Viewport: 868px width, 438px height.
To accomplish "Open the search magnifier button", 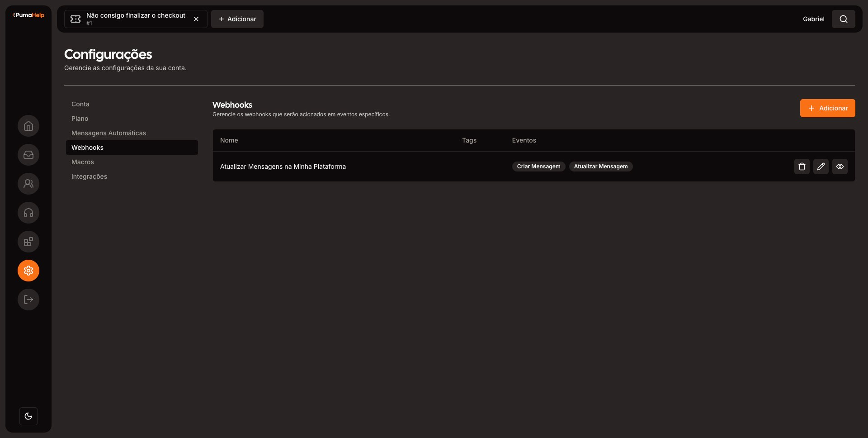I will [x=844, y=19].
